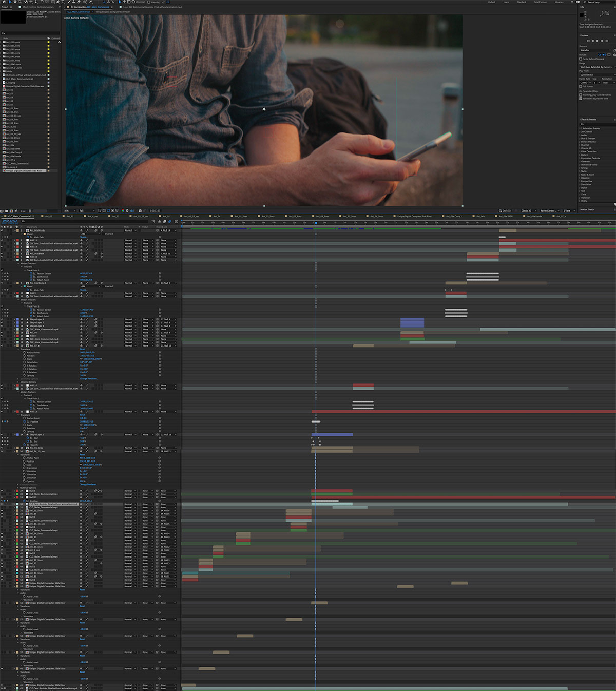Switch to the Small Screen workspace
The height and width of the screenshot is (691, 616).
[x=540, y=2]
